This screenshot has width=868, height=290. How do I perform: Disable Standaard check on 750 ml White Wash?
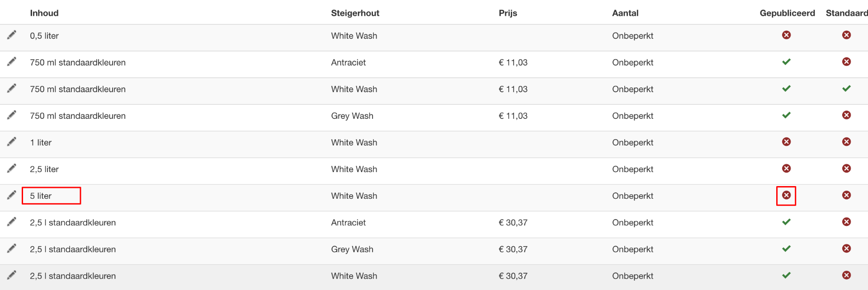tap(847, 89)
